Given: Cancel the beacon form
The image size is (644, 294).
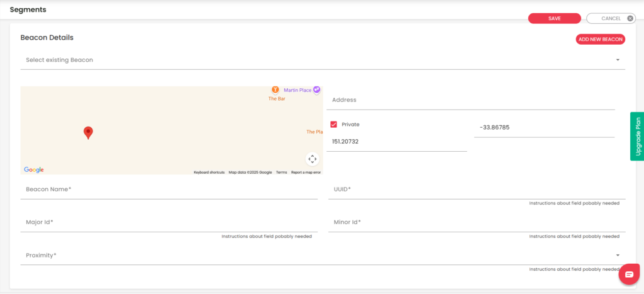Looking at the screenshot, I should [x=611, y=18].
